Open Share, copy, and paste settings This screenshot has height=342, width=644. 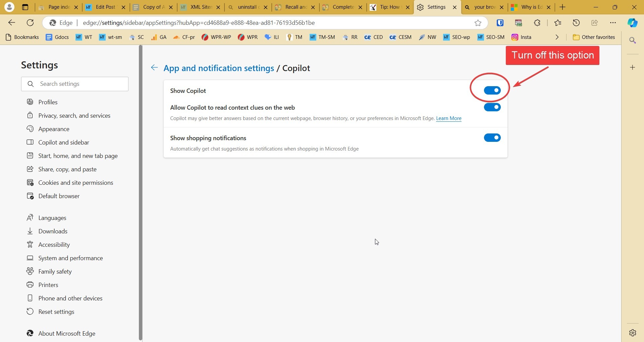pos(67,169)
